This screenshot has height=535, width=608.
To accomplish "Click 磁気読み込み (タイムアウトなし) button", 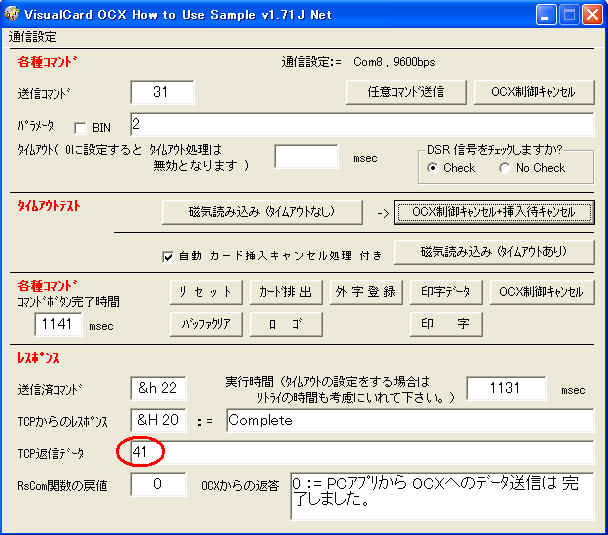I will click(x=262, y=212).
